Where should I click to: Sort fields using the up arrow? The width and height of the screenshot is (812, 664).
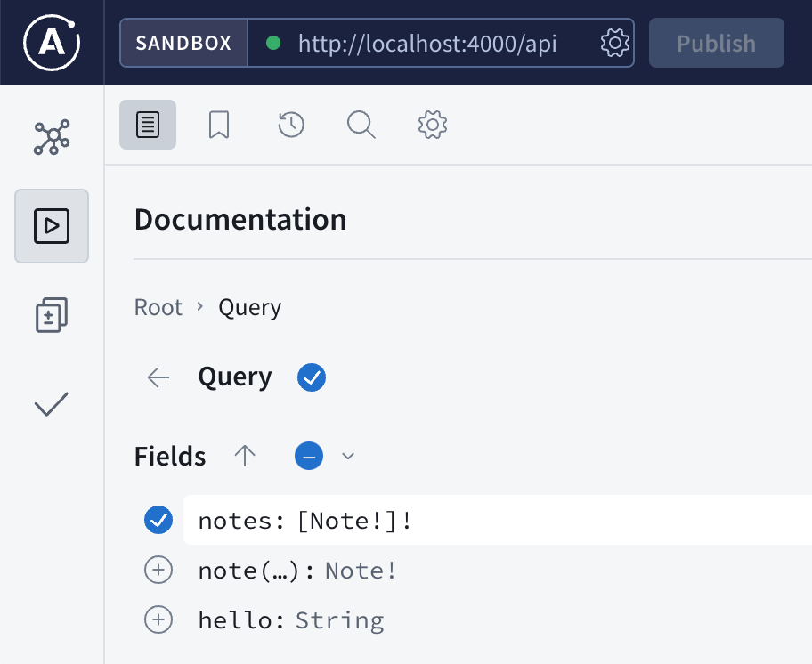point(245,457)
